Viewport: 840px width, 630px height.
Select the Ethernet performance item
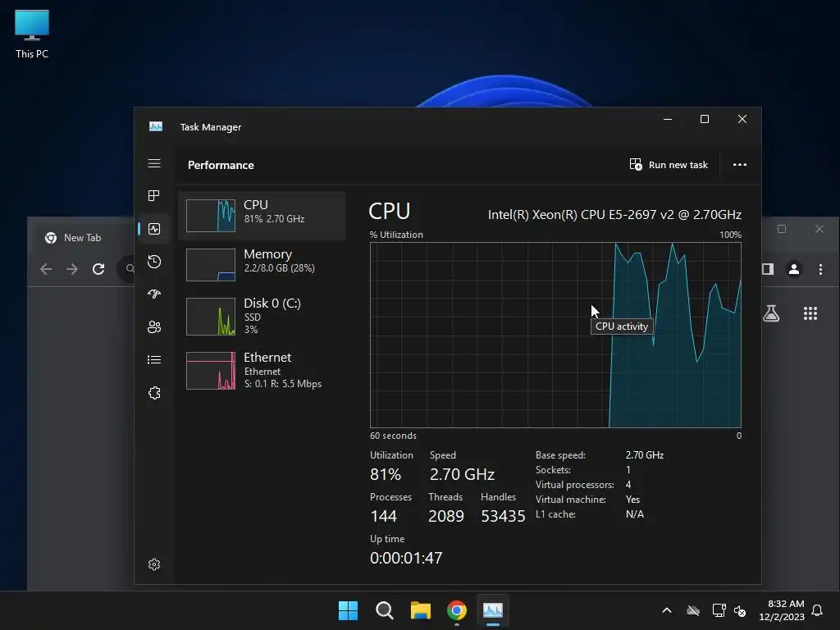[262, 370]
